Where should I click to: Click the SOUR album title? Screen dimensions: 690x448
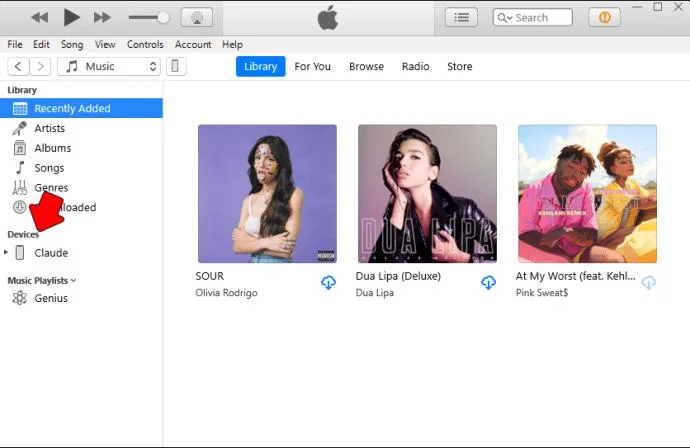coord(210,276)
